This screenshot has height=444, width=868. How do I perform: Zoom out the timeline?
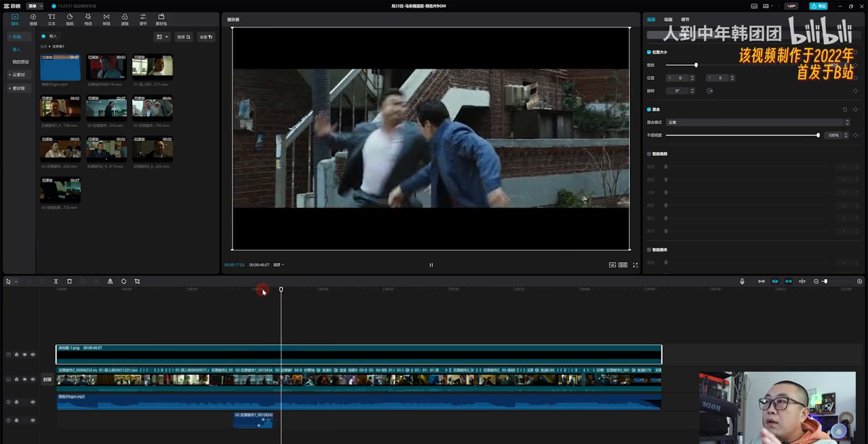(x=816, y=281)
